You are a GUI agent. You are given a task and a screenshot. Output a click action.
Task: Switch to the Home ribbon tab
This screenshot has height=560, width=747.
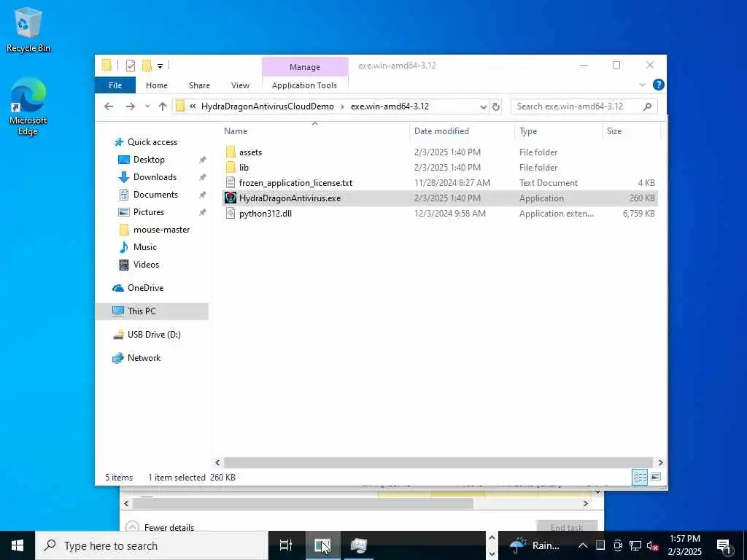pos(156,85)
